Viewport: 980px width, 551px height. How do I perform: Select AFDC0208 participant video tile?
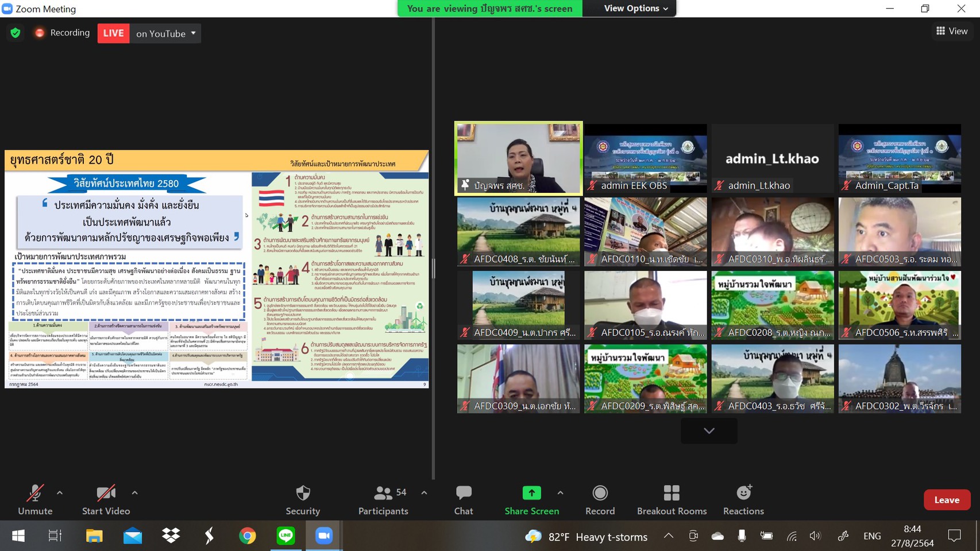[773, 305]
